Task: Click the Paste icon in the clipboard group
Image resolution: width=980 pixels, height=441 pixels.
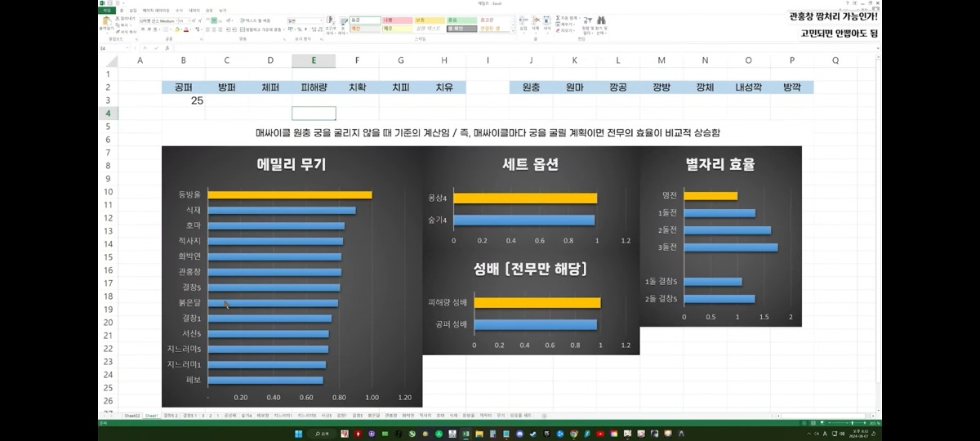Action: click(106, 21)
